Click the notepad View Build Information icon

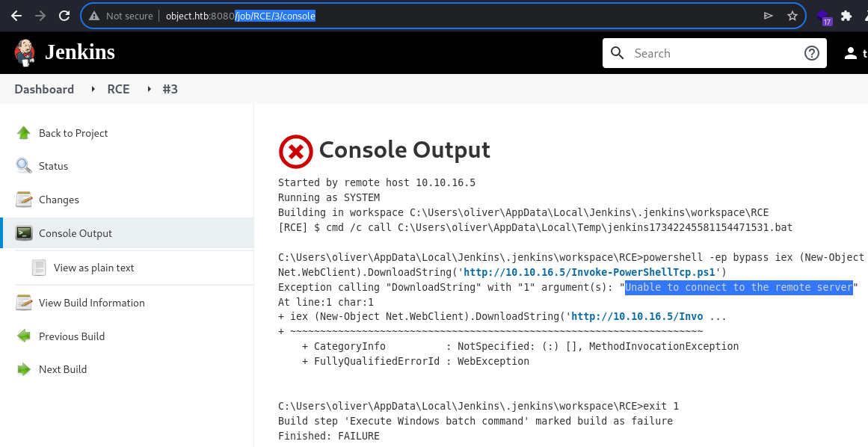[24, 303]
